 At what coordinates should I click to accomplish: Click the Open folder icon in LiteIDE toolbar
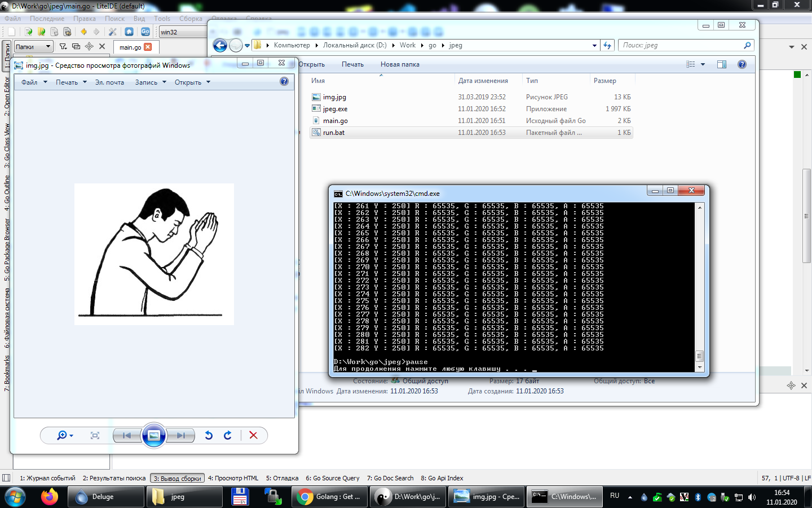[x=41, y=32]
